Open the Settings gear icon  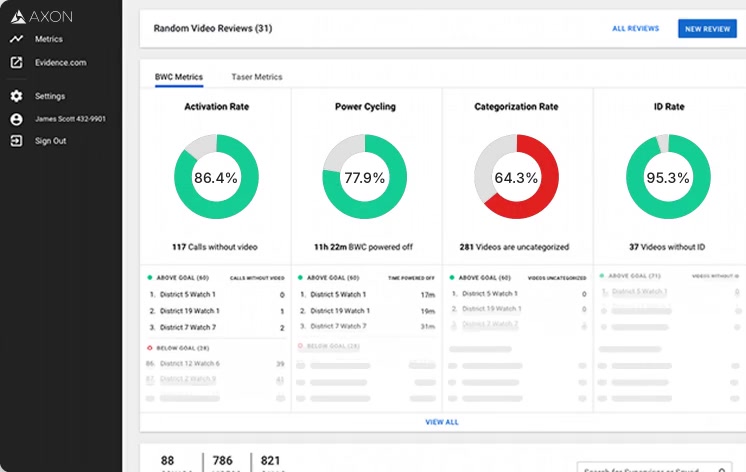[16, 96]
